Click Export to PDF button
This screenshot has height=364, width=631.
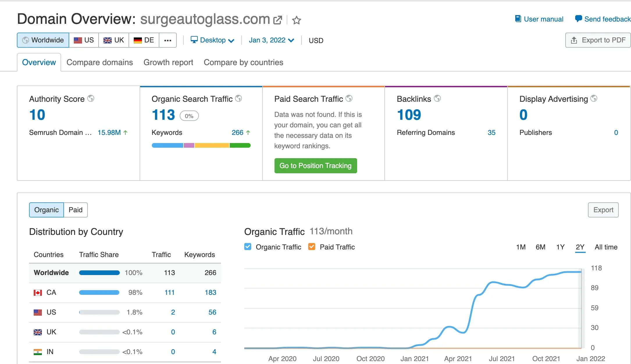[x=598, y=40]
